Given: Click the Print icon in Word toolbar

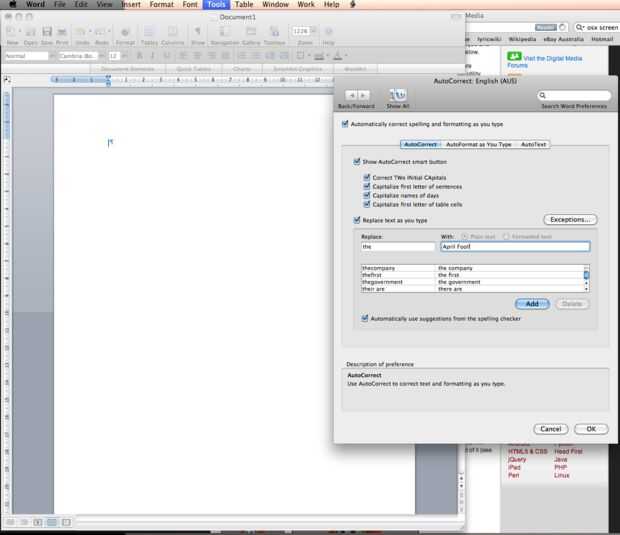Looking at the screenshot, I should (62, 32).
